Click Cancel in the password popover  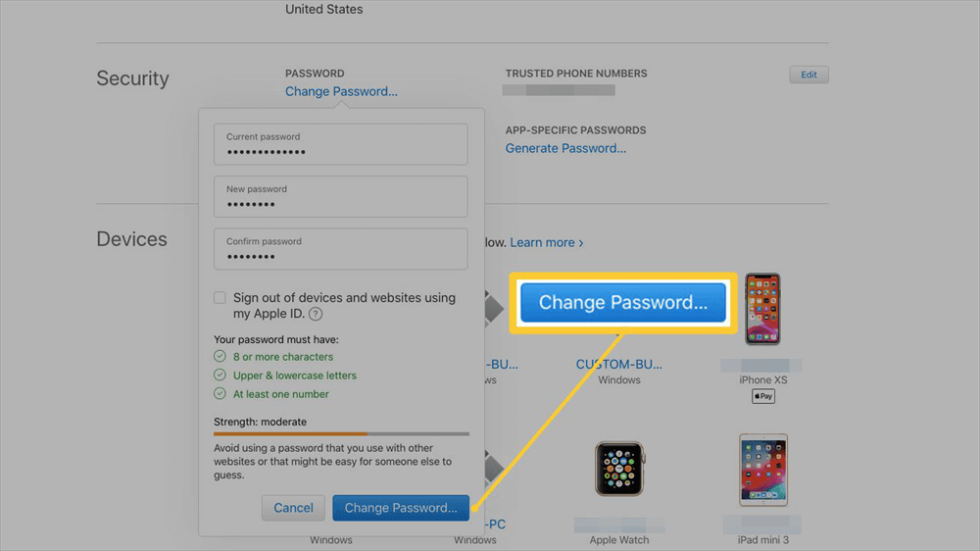293,508
